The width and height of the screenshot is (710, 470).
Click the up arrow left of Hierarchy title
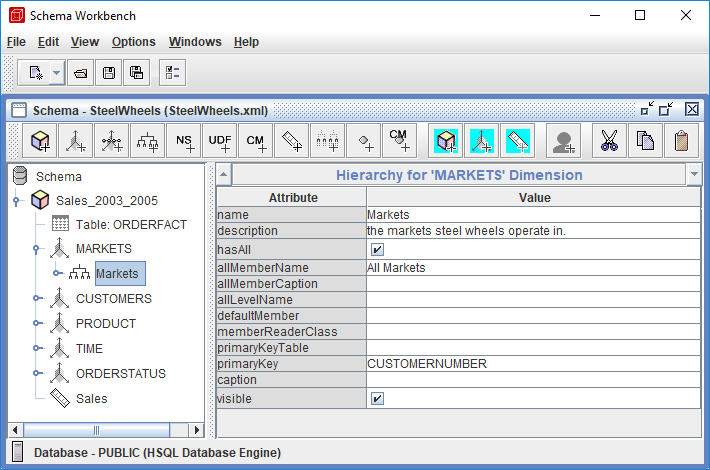point(223,174)
